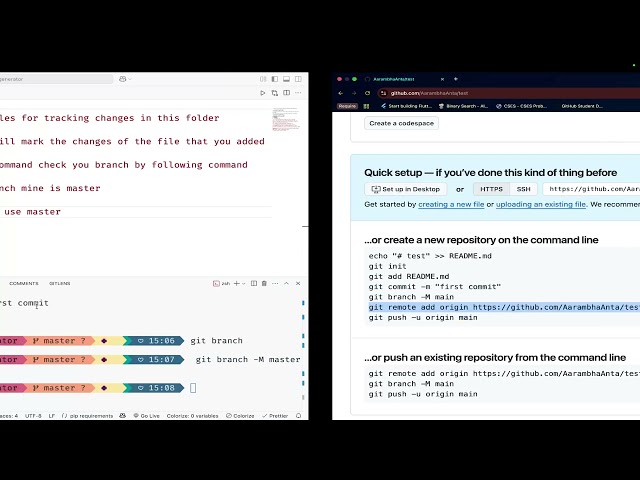
Task: Select the SSH clone option
Action: (523, 189)
